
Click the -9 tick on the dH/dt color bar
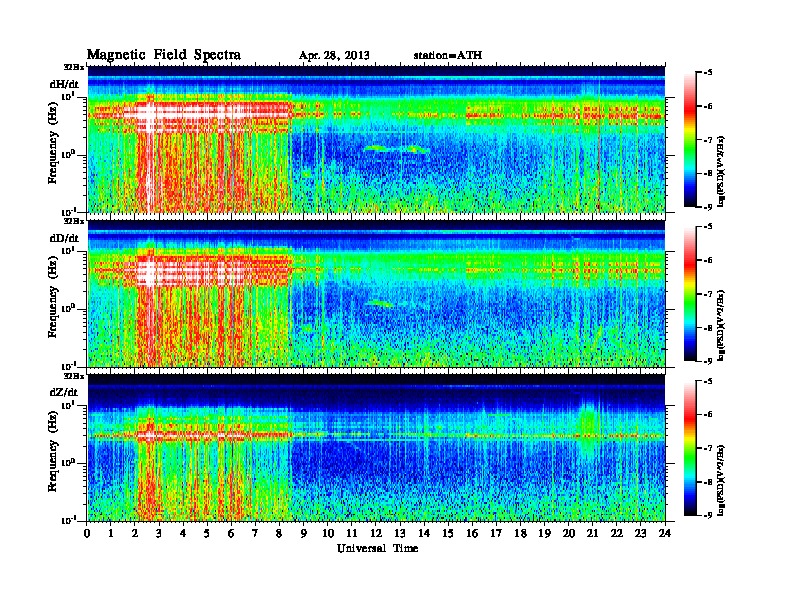point(708,207)
